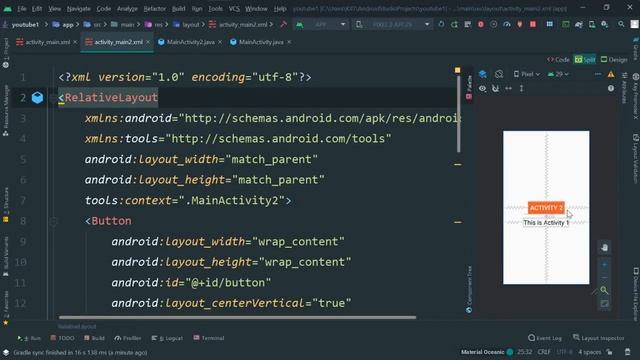Click the Pan hand icon in preview
Image resolution: width=640 pixels, height=360 pixels.
[604, 247]
